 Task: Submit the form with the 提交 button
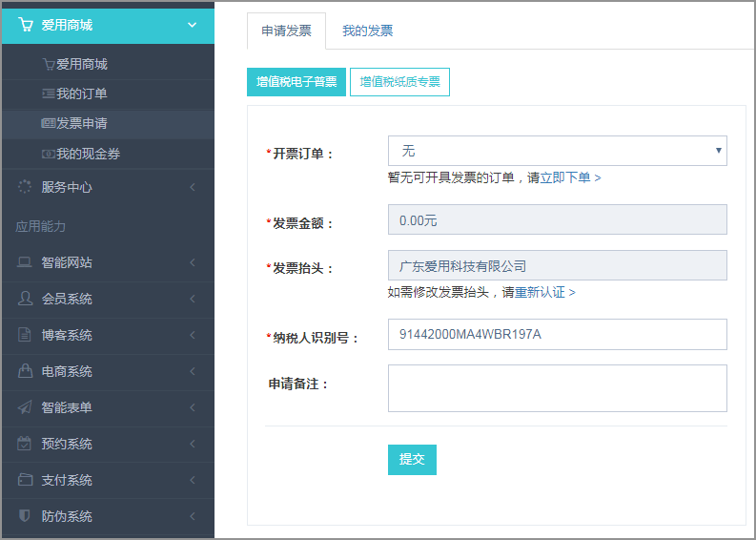[x=412, y=460]
